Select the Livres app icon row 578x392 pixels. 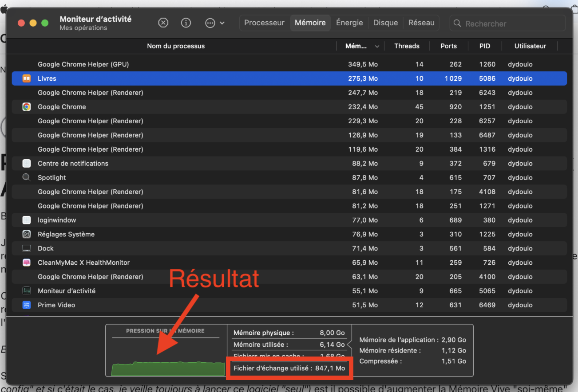(x=27, y=78)
